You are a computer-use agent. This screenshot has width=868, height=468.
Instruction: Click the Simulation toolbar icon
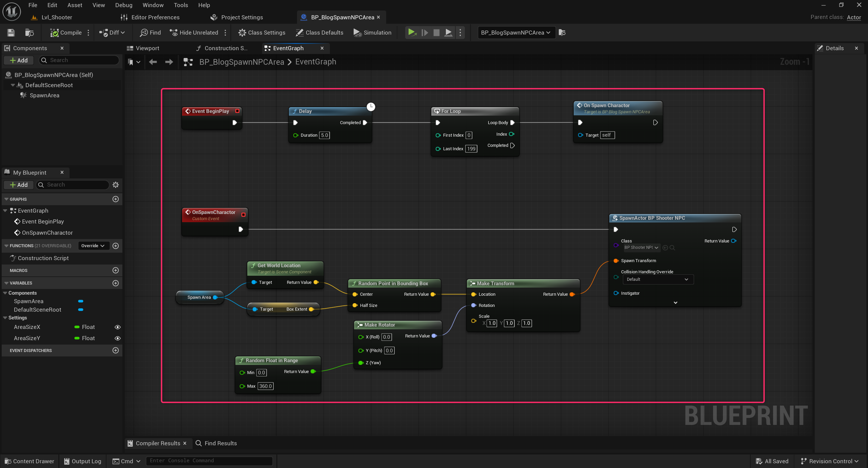coord(357,33)
